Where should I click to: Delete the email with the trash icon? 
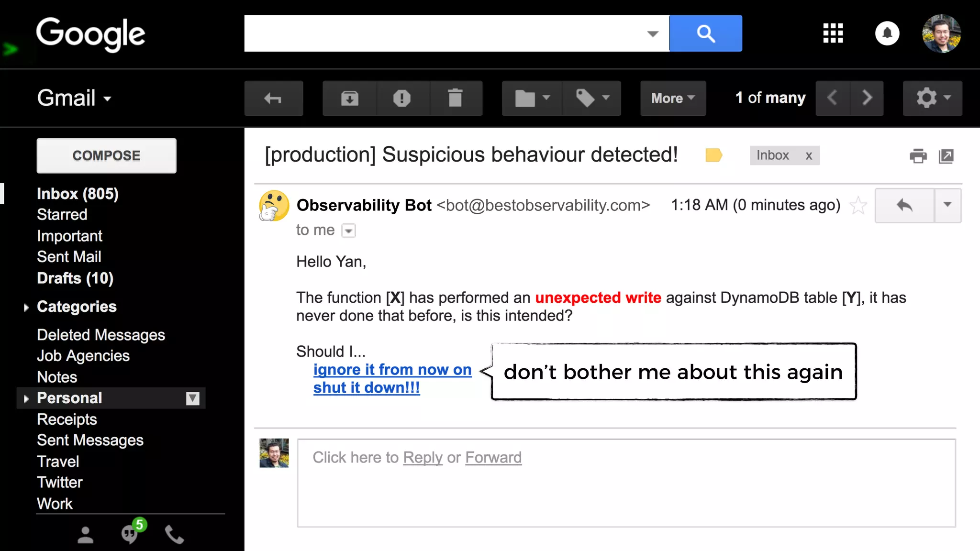click(456, 99)
